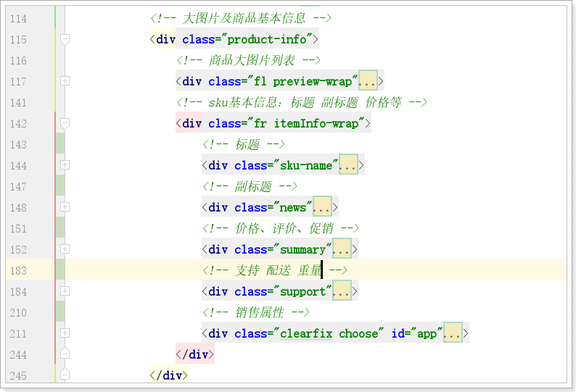Click green change marker beside line 210
This screenshot has width=576, height=392.
tap(60, 312)
